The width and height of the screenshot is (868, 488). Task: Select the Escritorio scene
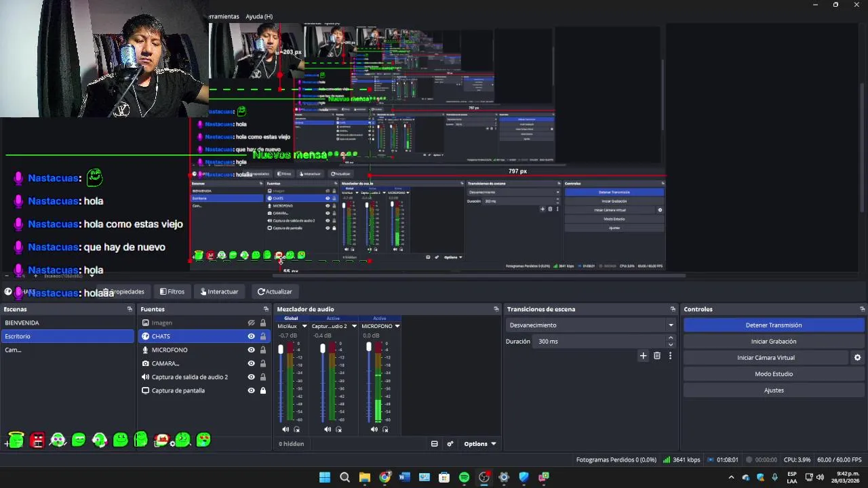pyautogui.click(x=67, y=336)
